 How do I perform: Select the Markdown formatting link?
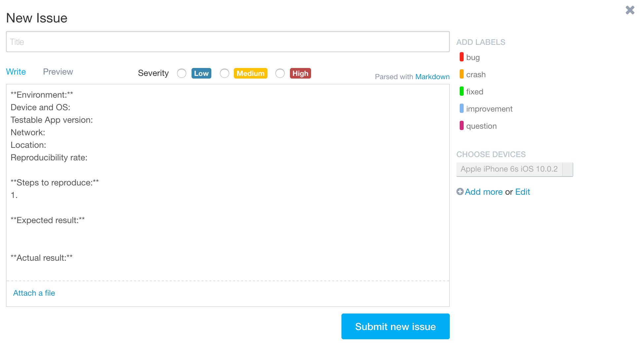pos(432,77)
